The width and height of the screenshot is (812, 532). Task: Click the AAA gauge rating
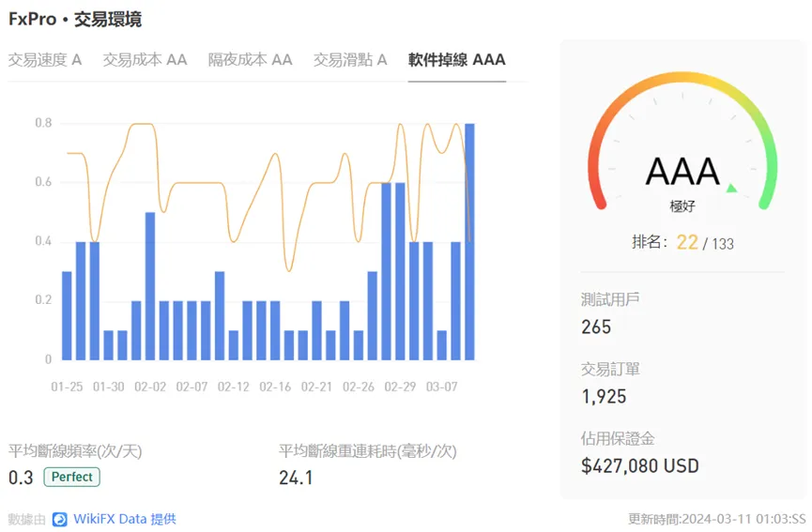point(682,172)
